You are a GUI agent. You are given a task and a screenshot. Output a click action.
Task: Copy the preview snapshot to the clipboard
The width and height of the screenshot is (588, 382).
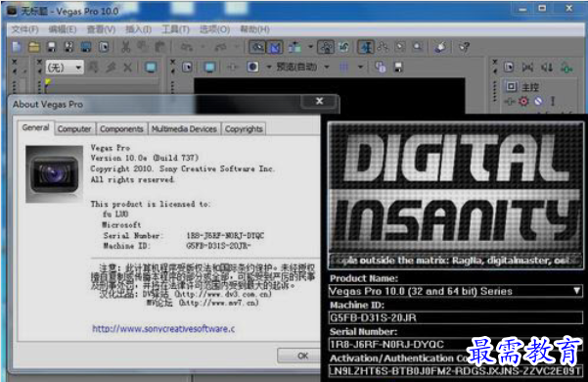point(381,68)
